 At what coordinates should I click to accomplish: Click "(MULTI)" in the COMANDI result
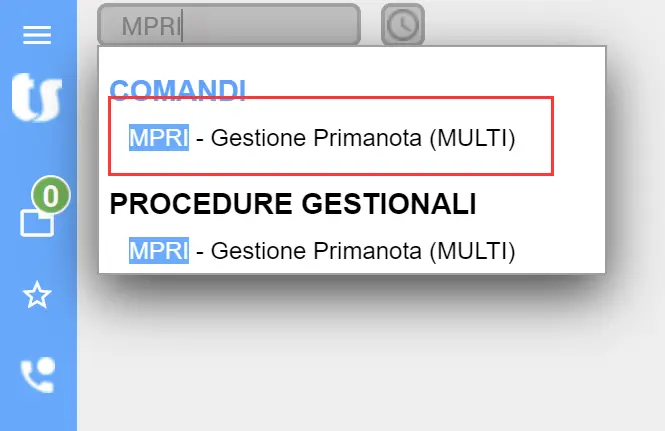tap(472, 138)
